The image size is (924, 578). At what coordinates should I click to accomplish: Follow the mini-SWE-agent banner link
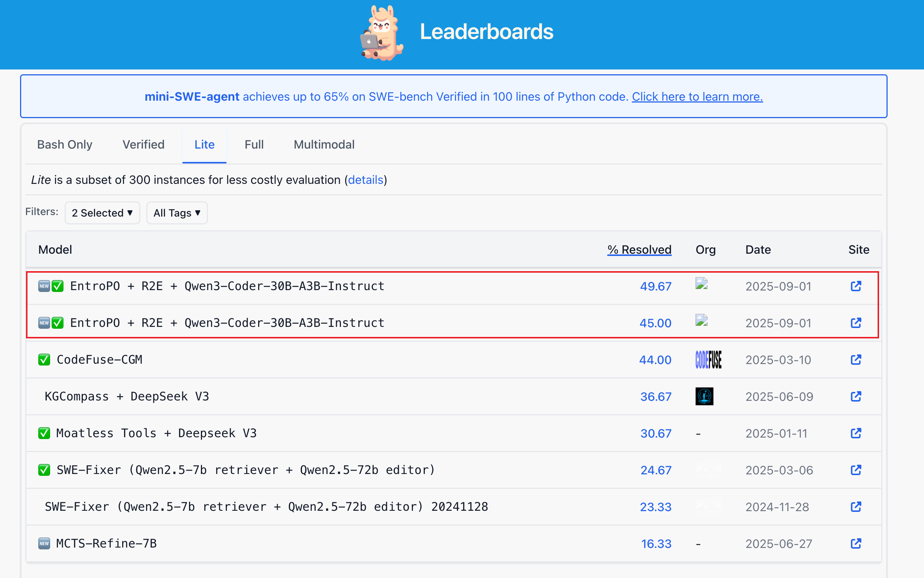(x=192, y=97)
